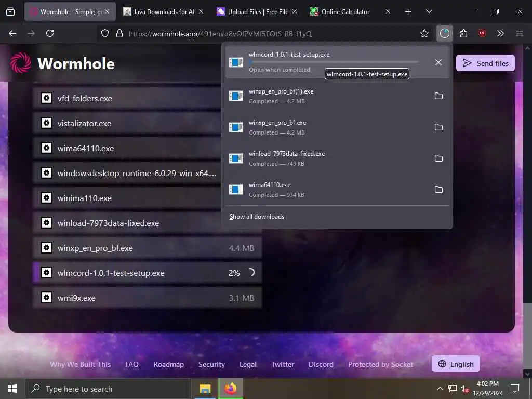Open Protected by Socket link
Image resolution: width=532 pixels, height=399 pixels.
pyautogui.click(x=380, y=364)
